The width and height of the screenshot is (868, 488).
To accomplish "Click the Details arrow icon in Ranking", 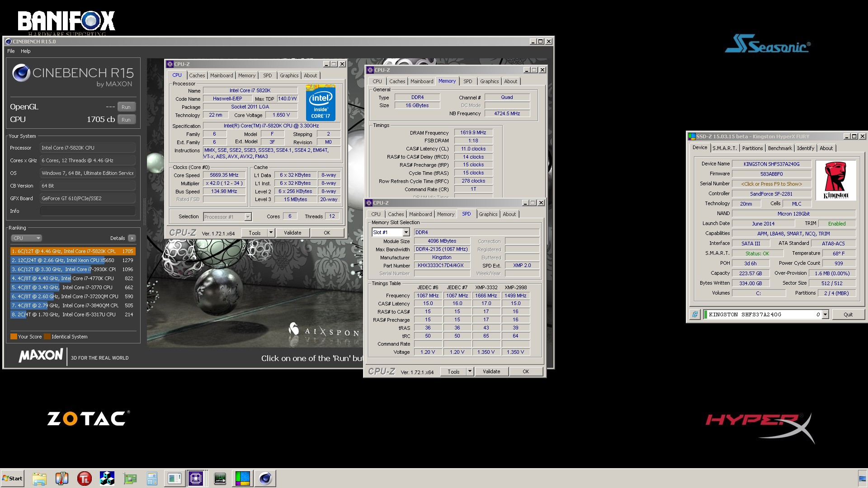I will tap(132, 238).
